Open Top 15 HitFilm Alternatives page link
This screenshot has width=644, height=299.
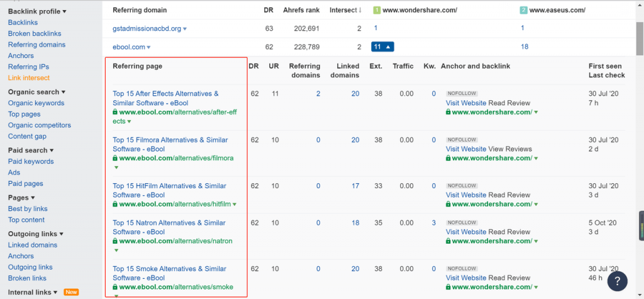point(170,191)
